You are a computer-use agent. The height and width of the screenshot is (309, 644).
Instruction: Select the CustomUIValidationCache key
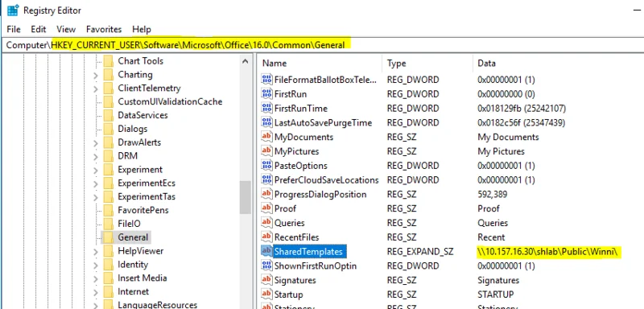click(x=170, y=101)
